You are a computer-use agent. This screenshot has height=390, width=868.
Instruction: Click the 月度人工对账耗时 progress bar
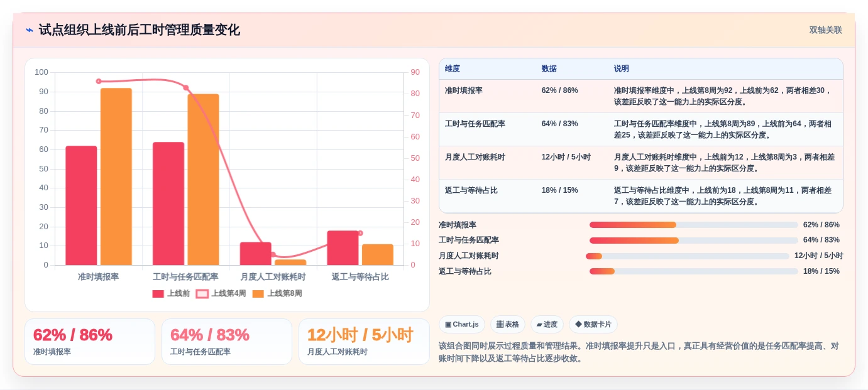tap(688, 256)
